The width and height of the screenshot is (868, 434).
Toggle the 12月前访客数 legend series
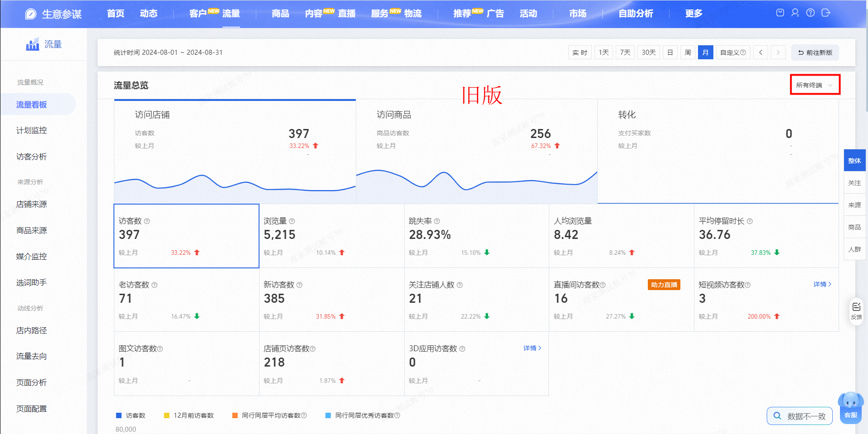pos(189,415)
